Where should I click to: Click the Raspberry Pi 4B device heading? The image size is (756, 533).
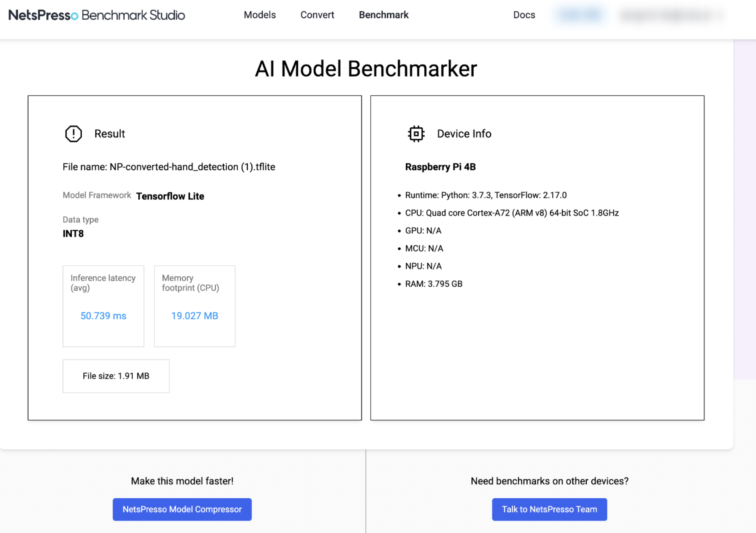tap(440, 167)
